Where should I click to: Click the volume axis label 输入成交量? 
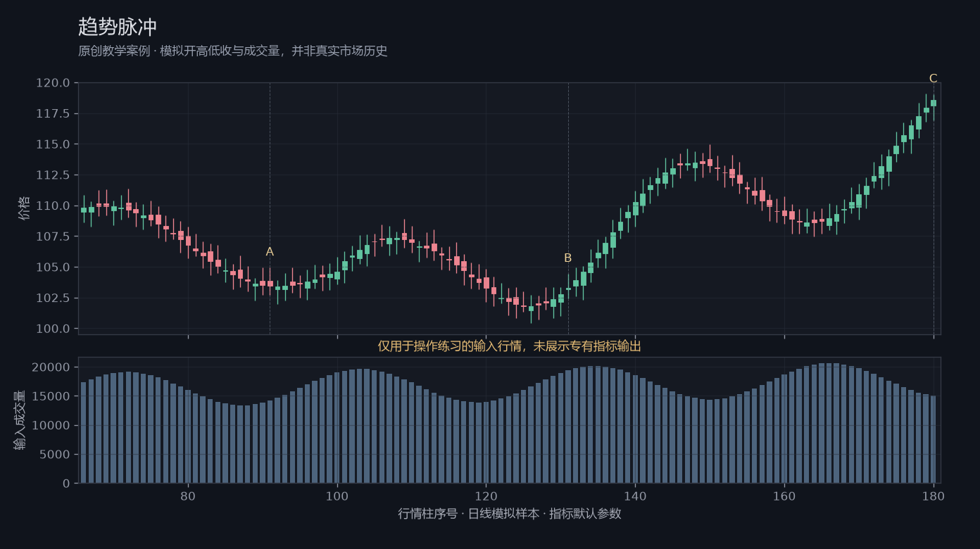(x=20, y=420)
